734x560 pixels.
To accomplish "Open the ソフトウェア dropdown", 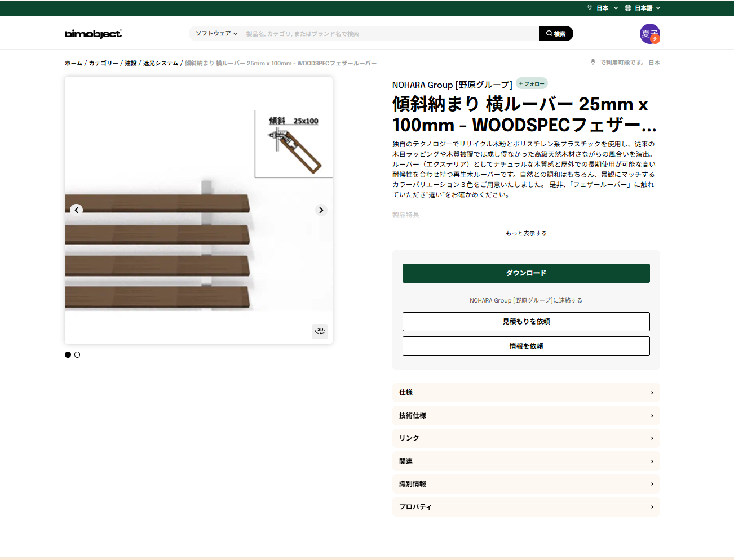I will coord(216,34).
